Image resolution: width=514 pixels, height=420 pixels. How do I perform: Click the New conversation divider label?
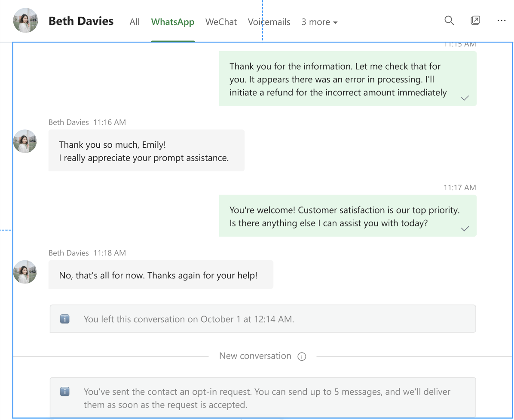[255, 356]
